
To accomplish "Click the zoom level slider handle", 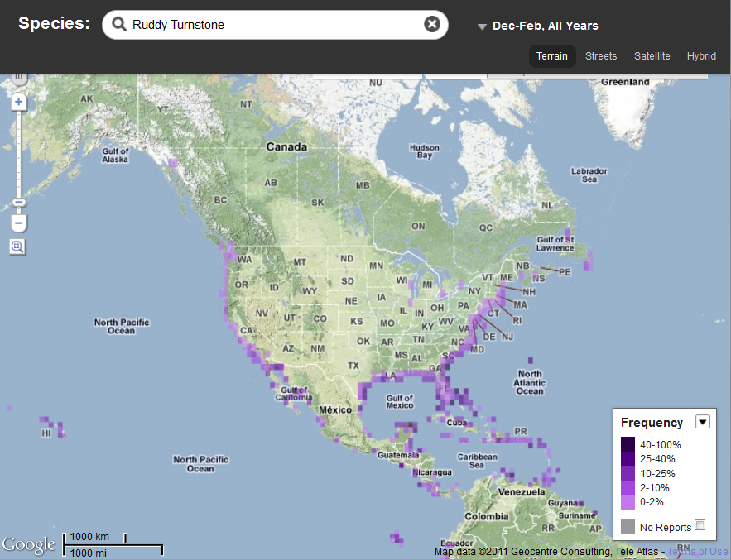I will point(18,202).
